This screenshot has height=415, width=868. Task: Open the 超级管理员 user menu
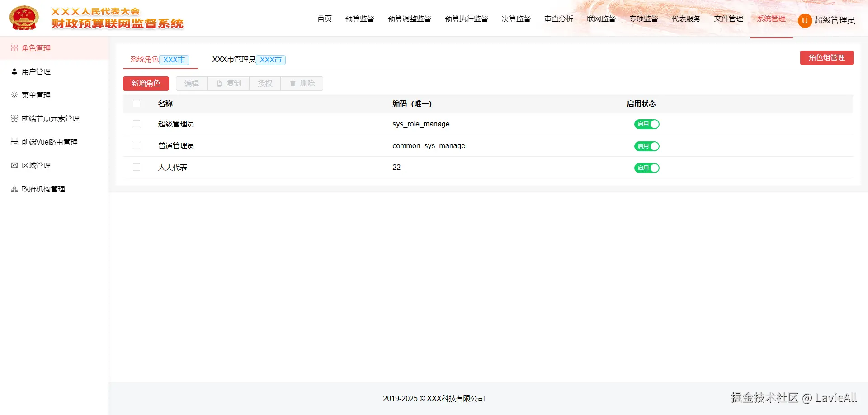(826, 20)
